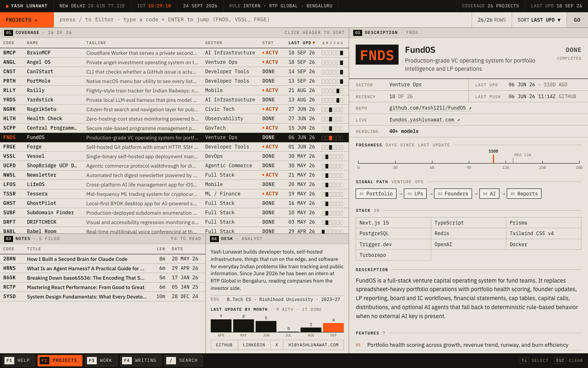Click the TypeScript stack cell
The height and width of the screenshot is (368, 588).
pos(469,223)
